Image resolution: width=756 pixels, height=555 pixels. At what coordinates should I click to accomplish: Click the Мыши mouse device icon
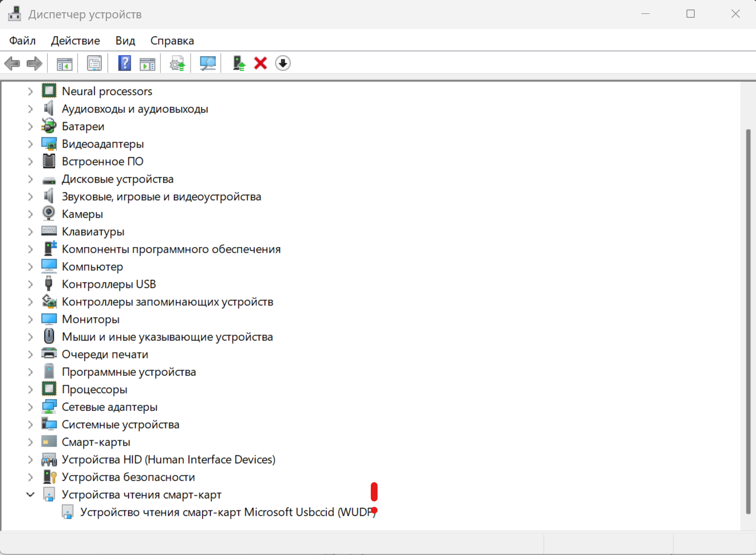click(x=49, y=336)
